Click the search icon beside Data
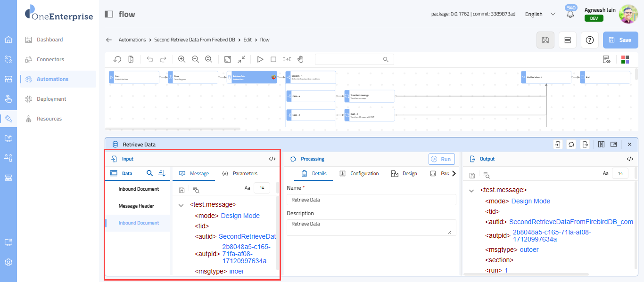Viewport: 644px width, 282px height. pyautogui.click(x=149, y=173)
